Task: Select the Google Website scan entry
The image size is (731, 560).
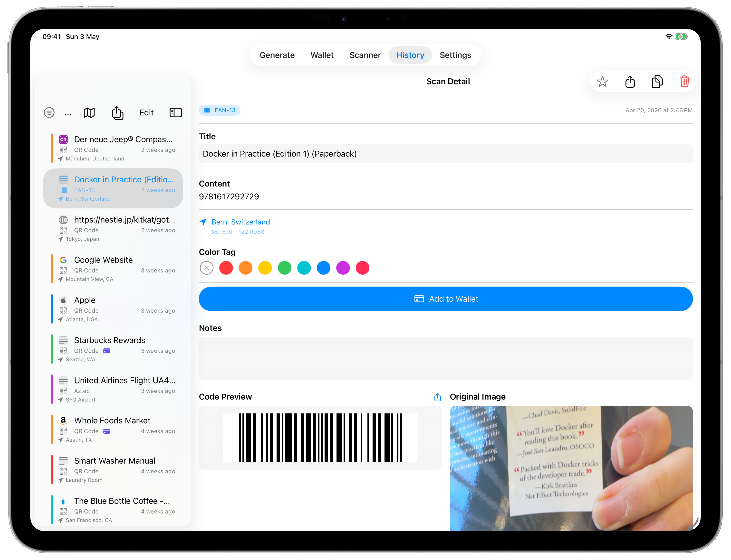Action: [x=113, y=269]
